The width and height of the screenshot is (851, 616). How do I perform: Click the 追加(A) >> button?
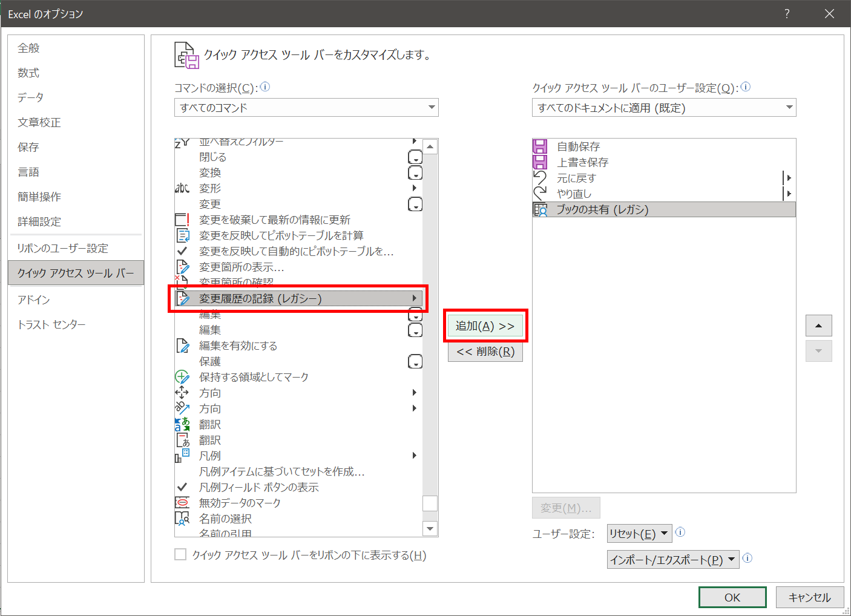point(485,326)
